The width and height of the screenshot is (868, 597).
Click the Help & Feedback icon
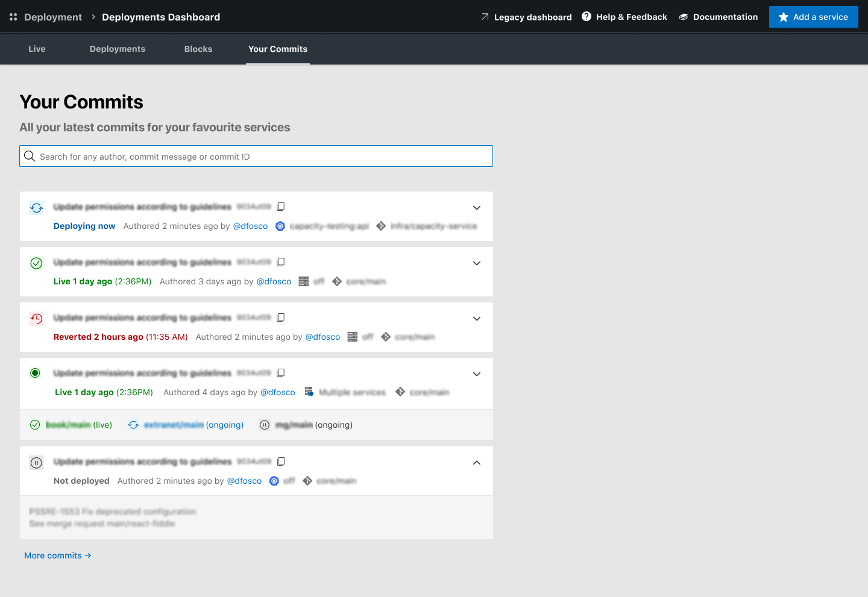(x=587, y=16)
